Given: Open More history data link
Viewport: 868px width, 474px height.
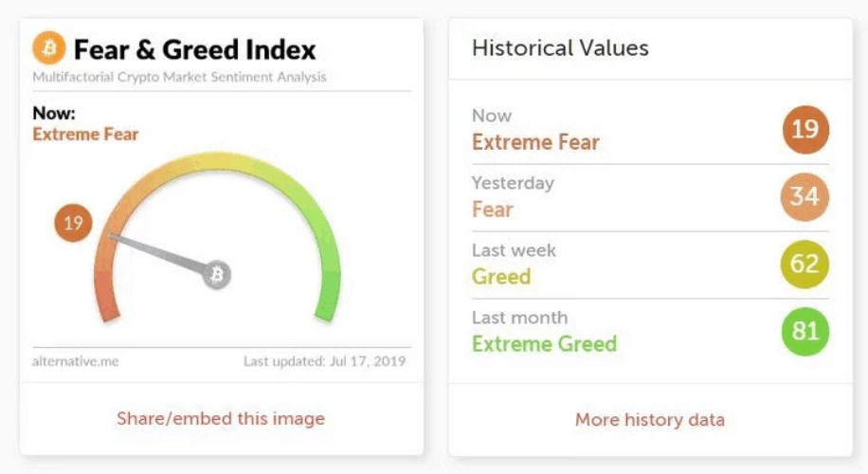Looking at the screenshot, I should (650, 419).
